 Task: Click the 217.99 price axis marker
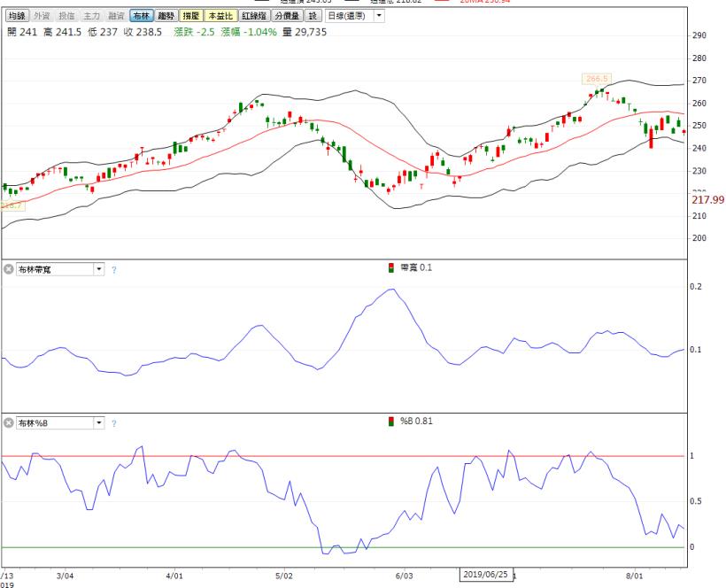pyautogui.click(x=708, y=199)
